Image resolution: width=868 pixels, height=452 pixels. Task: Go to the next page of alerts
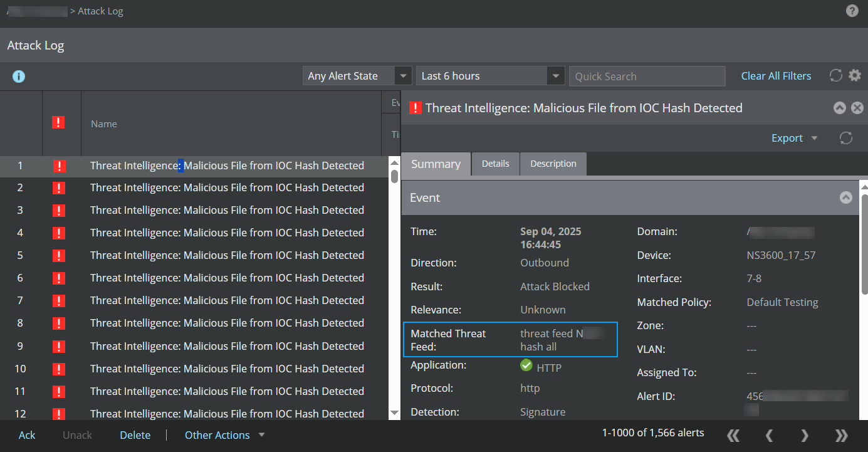pos(805,435)
